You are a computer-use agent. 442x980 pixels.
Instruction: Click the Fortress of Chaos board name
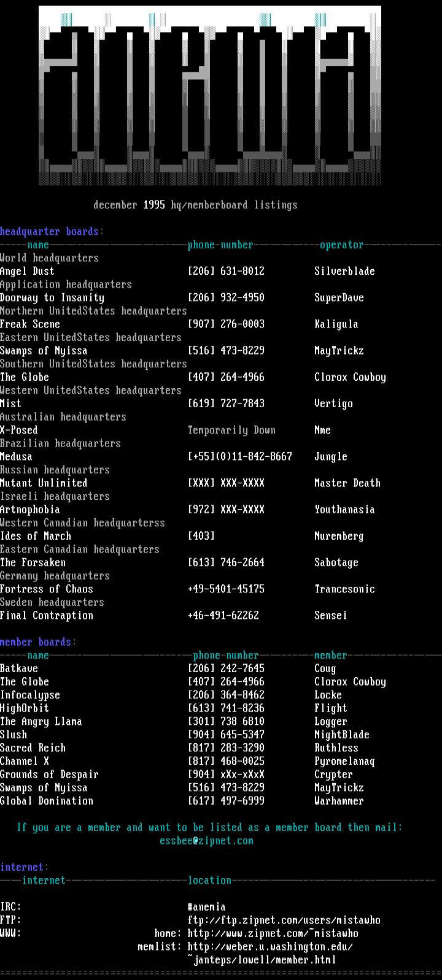click(47, 589)
